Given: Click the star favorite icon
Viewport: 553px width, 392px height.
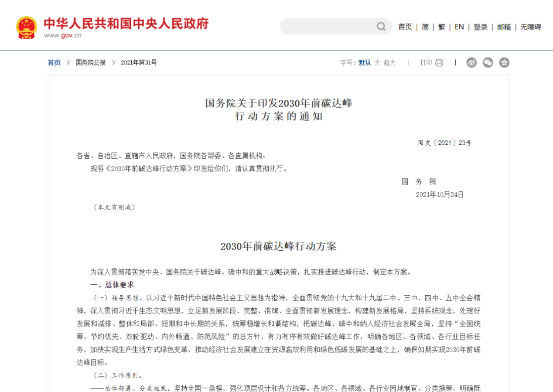Looking at the screenshot, I should (504, 63).
